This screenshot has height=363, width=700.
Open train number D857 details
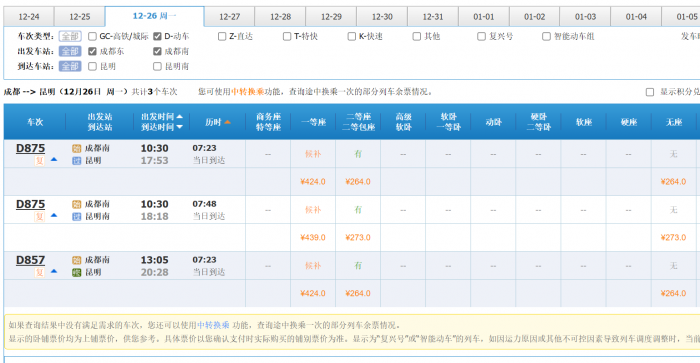(30, 260)
